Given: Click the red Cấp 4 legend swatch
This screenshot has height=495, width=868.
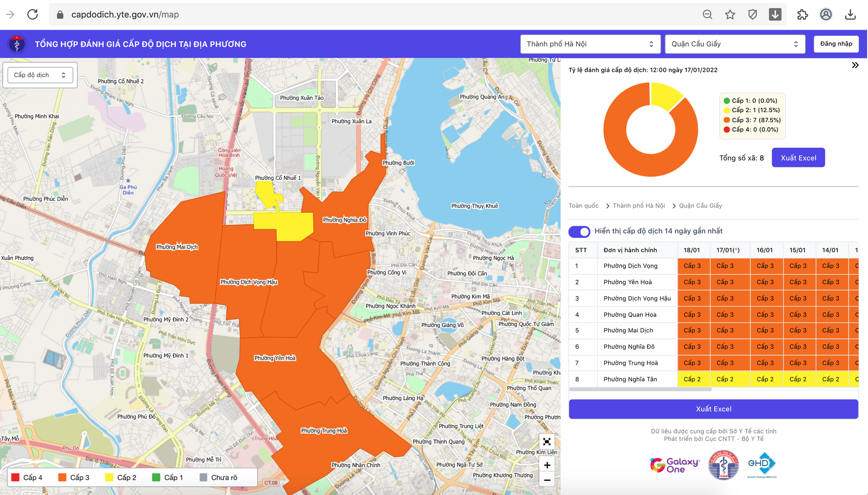Looking at the screenshot, I should (15, 477).
